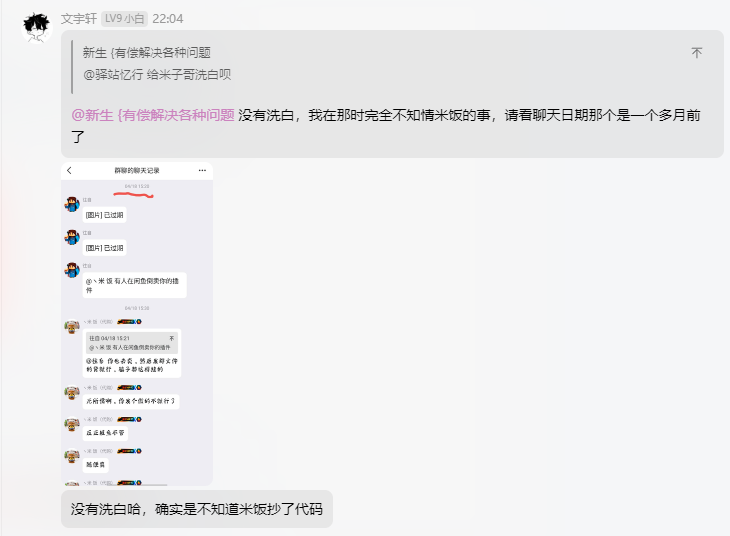
Task: Click the arrow inside the screenshot's quoted reply
Action: pos(172,338)
